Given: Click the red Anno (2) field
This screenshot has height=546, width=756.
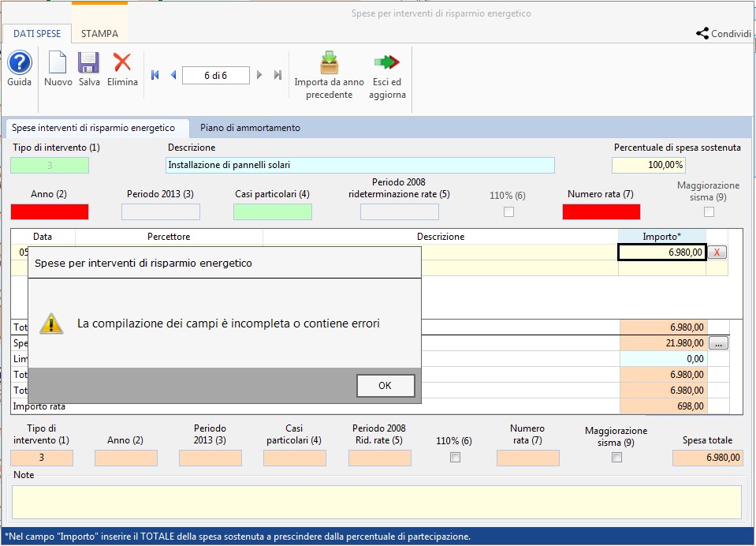Looking at the screenshot, I should (x=50, y=211).
